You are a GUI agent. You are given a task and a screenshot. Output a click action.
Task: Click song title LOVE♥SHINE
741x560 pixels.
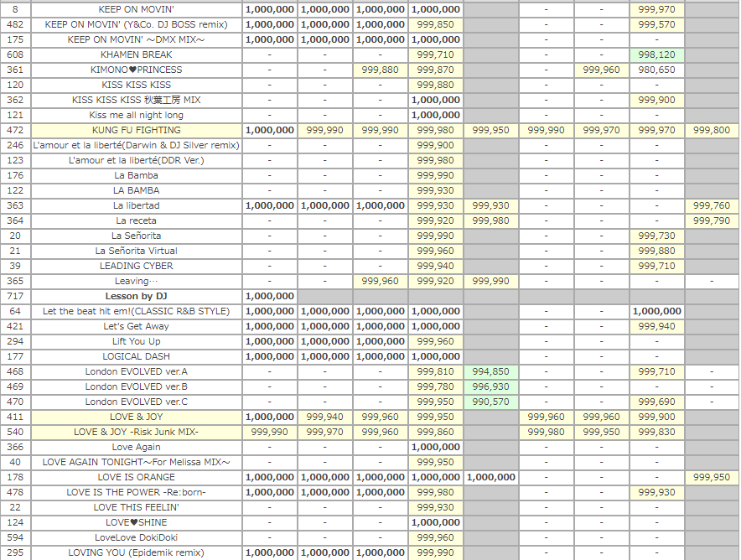136,522
